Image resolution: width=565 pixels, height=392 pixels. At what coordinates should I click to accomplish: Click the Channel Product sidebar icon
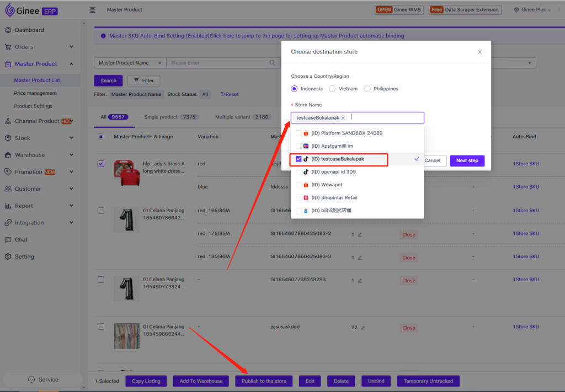click(8, 121)
